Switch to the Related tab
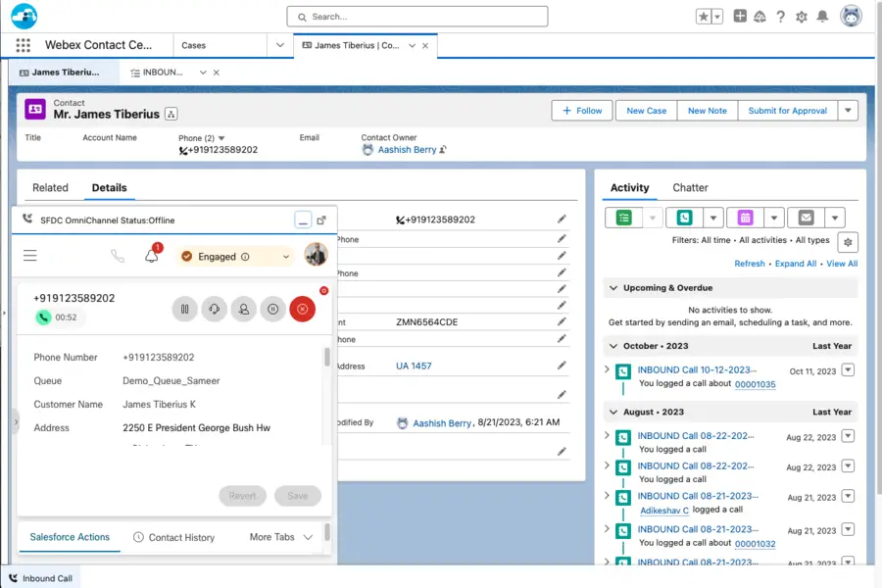882x588 pixels. (x=50, y=188)
